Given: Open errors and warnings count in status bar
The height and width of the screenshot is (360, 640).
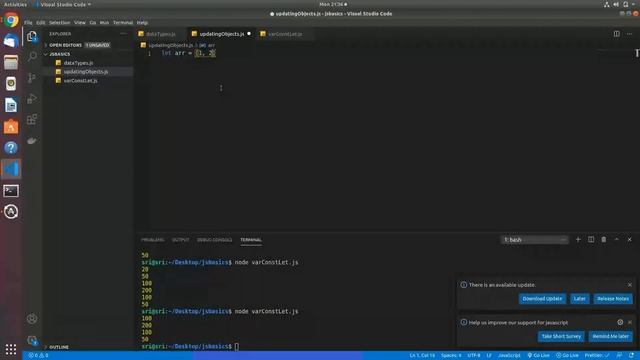Looking at the screenshot, I should pyautogui.click(x=38, y=356).
